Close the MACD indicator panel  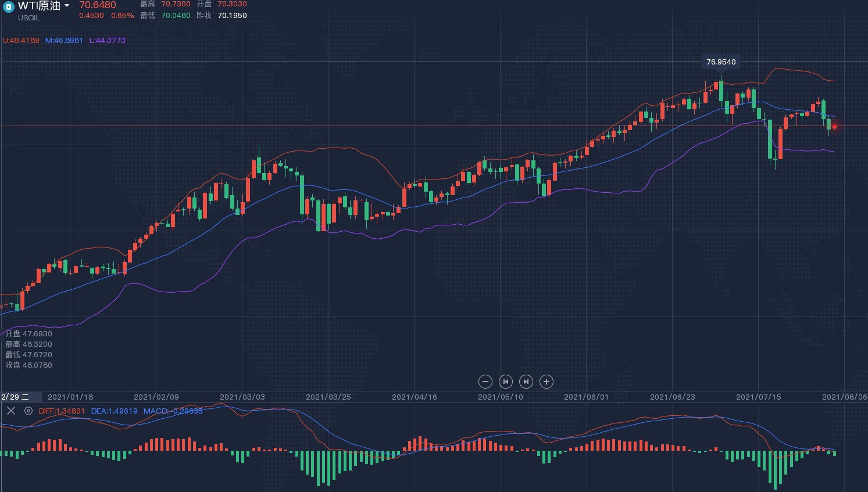11,411
